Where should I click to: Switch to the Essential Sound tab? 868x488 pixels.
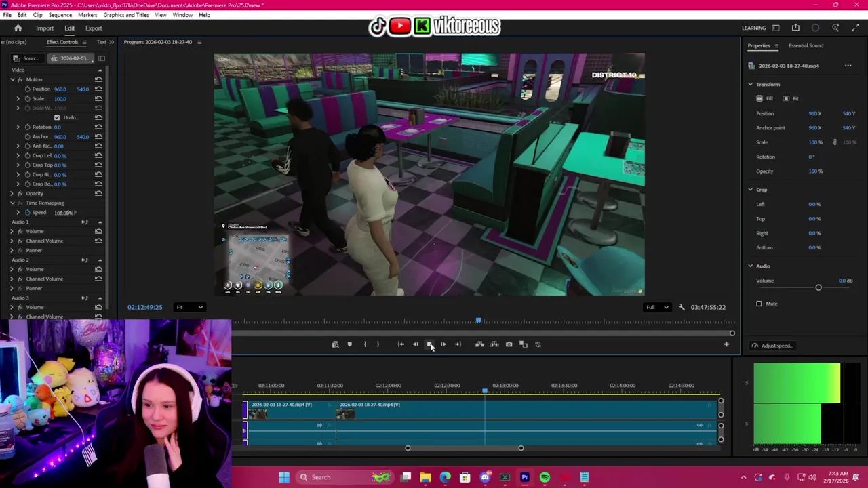pos(806,45)
